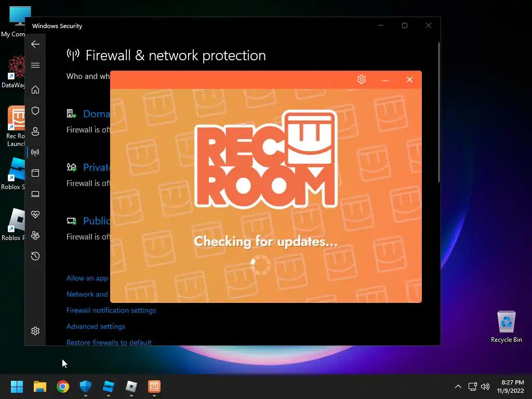This screenshot has width=532, height=399.
Task: Open Roblox Studio from taskbar
Action: tap(109, 387)
